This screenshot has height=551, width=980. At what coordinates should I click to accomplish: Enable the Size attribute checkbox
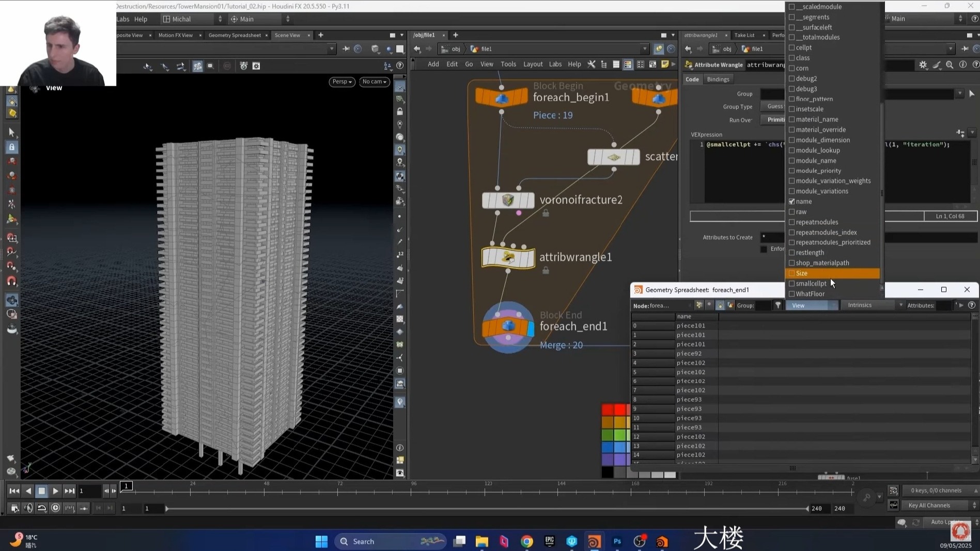(x=791, y=273)
